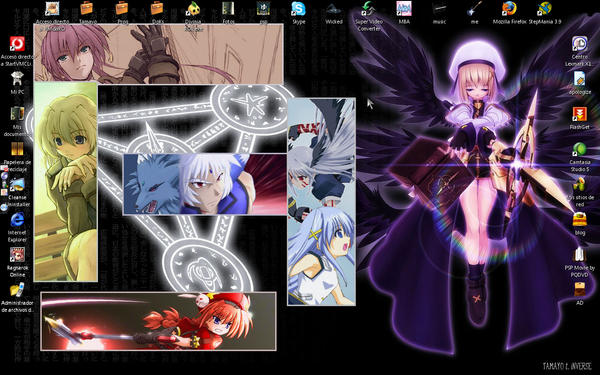Select the red-haired girl widget image
The image size is (600, 375).
click(x=158, y=321)
